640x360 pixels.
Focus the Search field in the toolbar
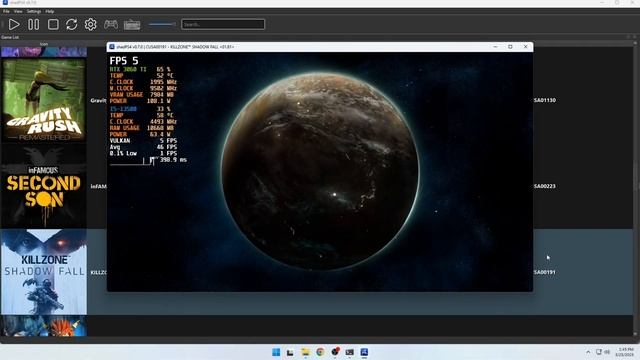point(223,24)
